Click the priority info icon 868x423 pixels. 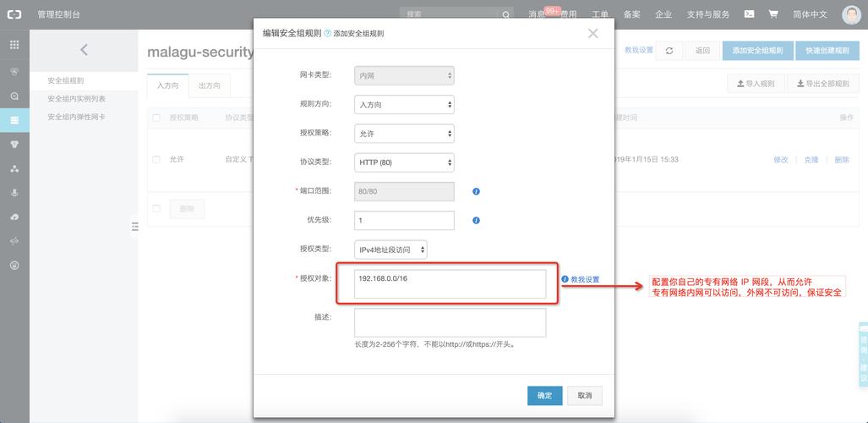pos(476,220)
